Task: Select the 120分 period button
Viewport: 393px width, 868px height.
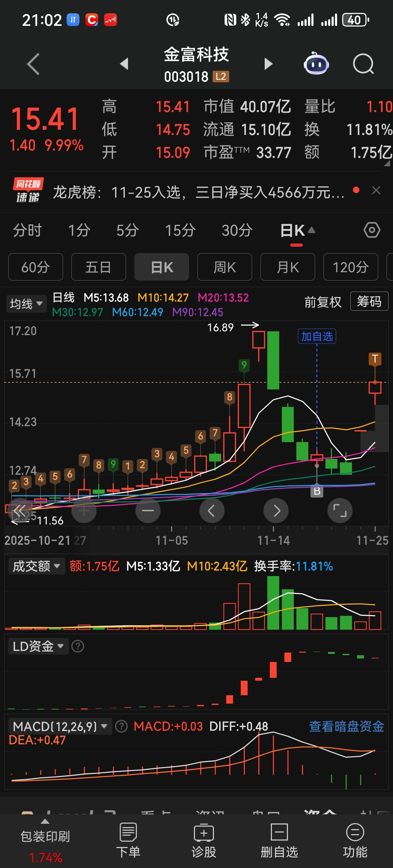Action: click(351, 267)
